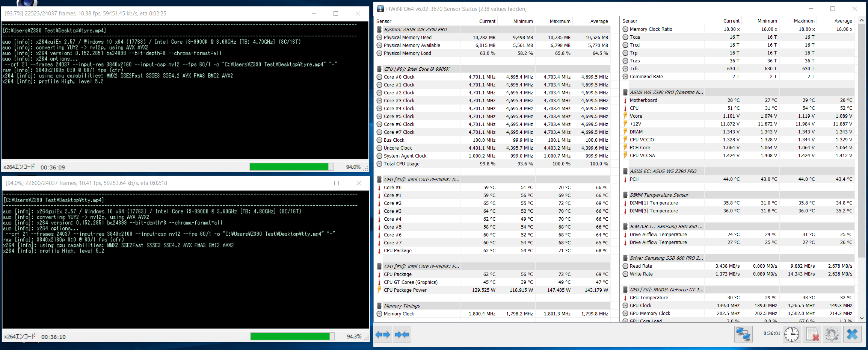Click the HWiNFO64 title bar app icon

pyautogui.click(x=380, y=9)
